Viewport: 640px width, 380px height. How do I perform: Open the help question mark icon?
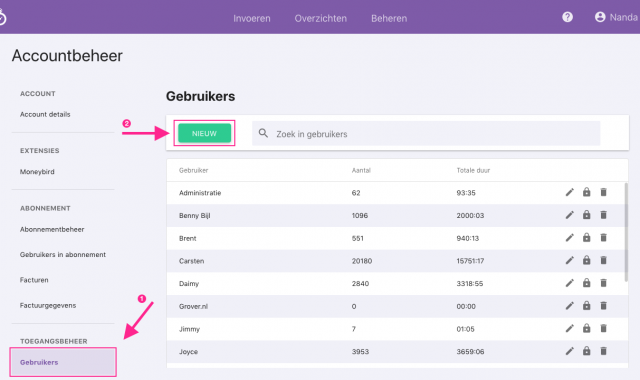pyautogui.click(x=567, y=17)
